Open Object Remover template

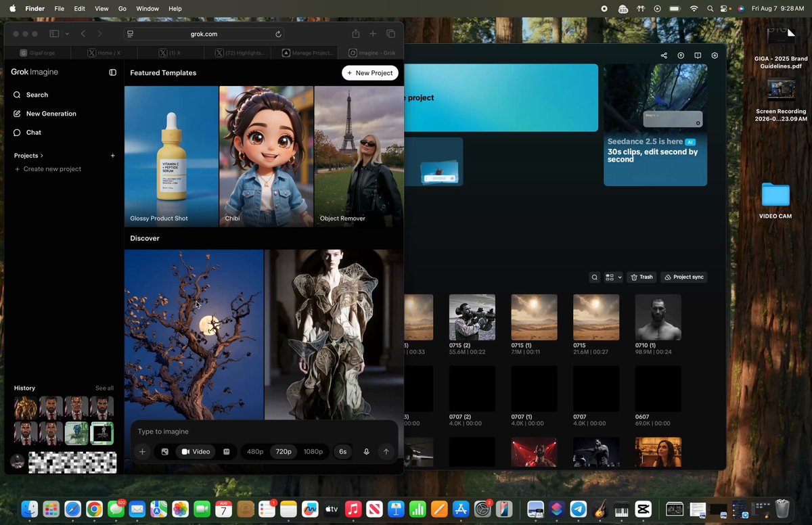pyautogui.click(x=359, y=156)
